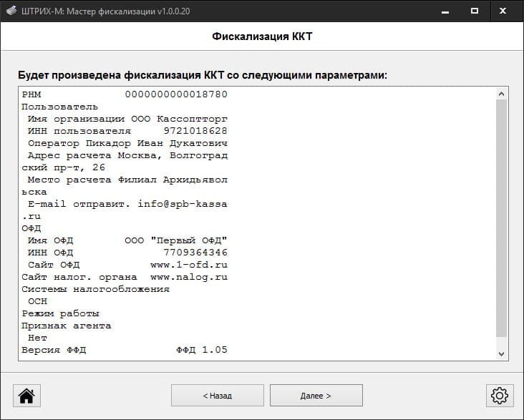Open settings with the gear icon

(500, 396)
